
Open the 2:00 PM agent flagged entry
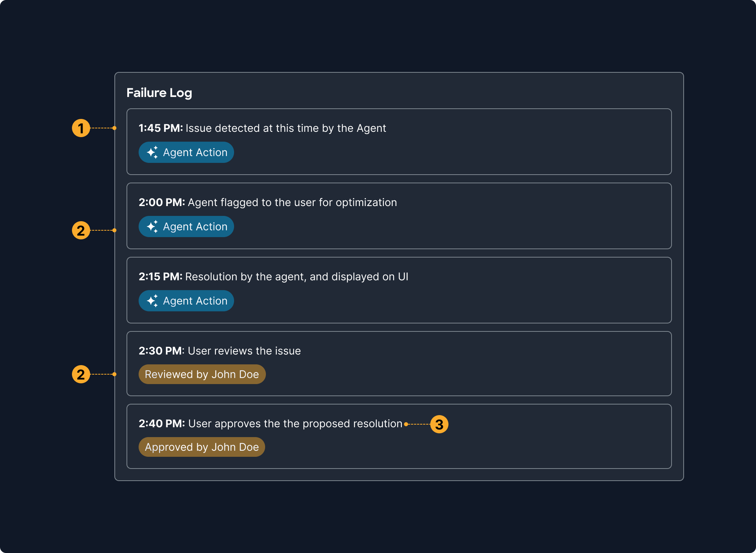click(x=417, y=216)
